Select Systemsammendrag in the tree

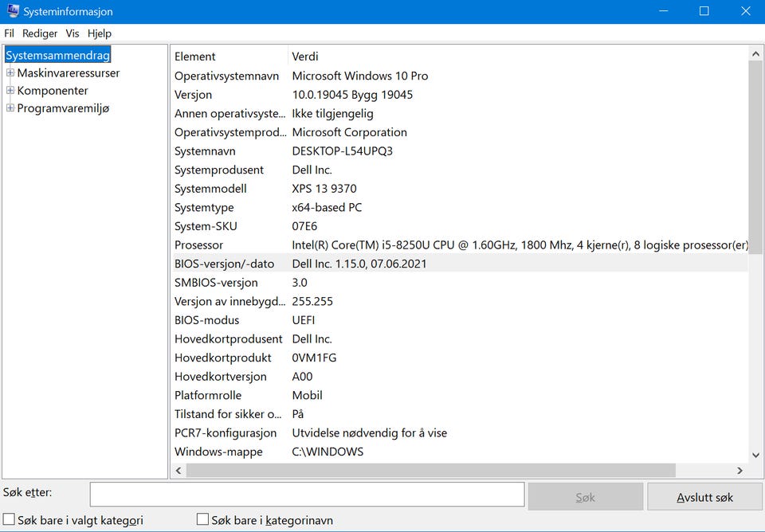[x=57, y=55]
